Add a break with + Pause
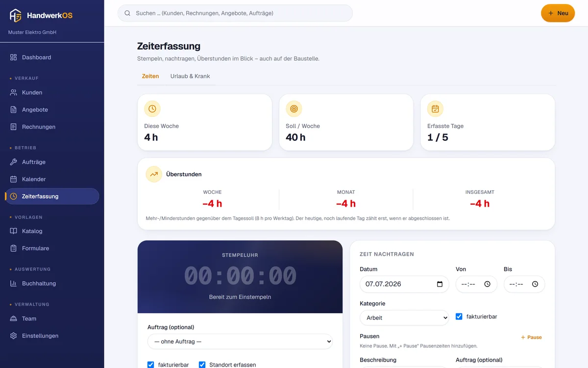The width and height of the screenshot is (588, 368). 531,337
